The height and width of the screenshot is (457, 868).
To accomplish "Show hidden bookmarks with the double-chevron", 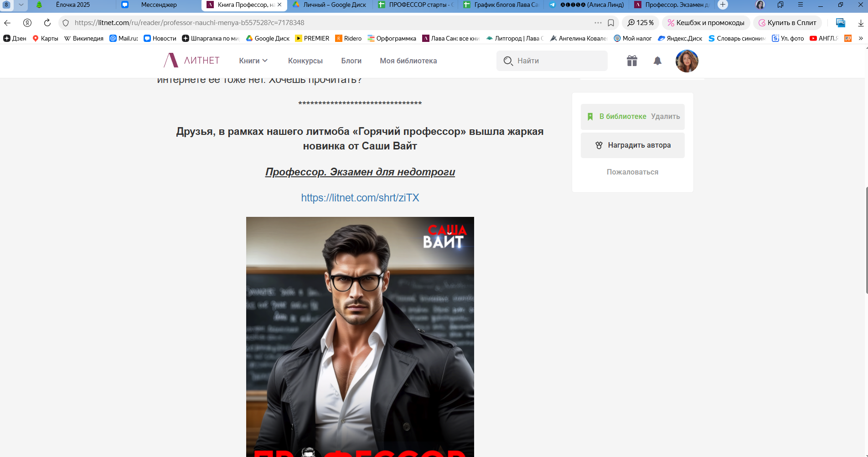I will pyautogui.click(x=861, y=38).
